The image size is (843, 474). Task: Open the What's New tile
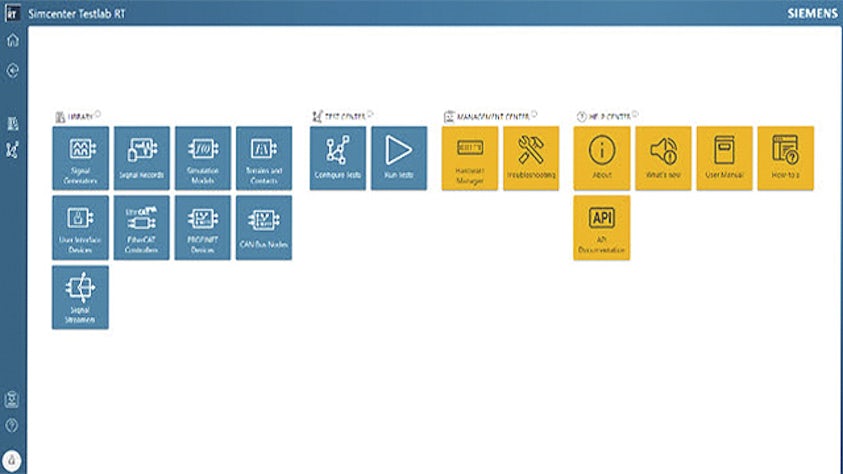[663, 157]
